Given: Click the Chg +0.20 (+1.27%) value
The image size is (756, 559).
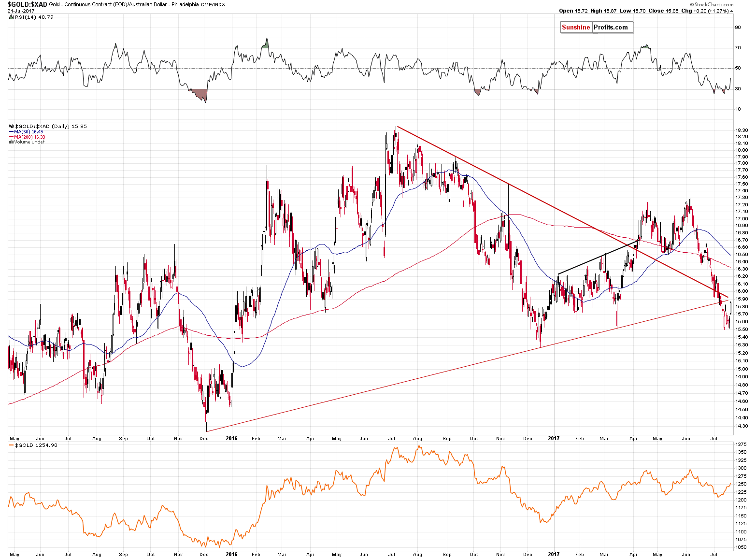Looking at the screenshot, I should point(704,11).
